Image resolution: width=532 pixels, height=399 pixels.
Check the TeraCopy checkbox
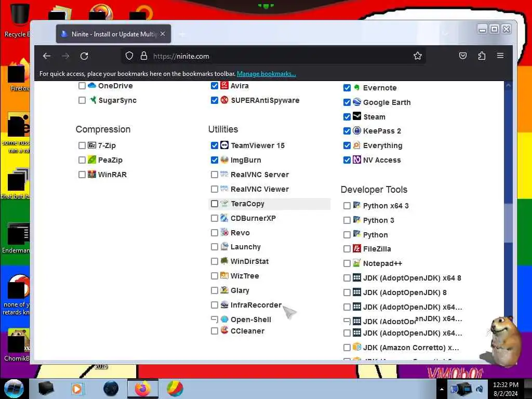pyautogui.click(x=215, y=204)
